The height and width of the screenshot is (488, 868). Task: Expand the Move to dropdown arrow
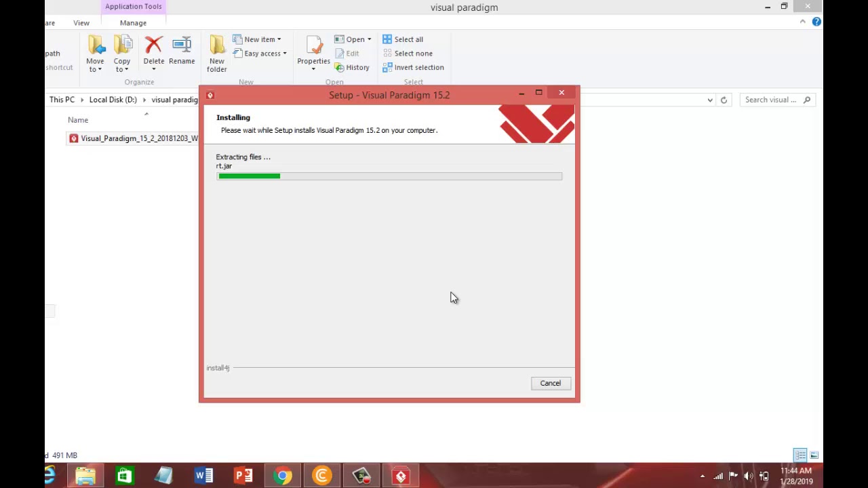[x=100, y=69]
